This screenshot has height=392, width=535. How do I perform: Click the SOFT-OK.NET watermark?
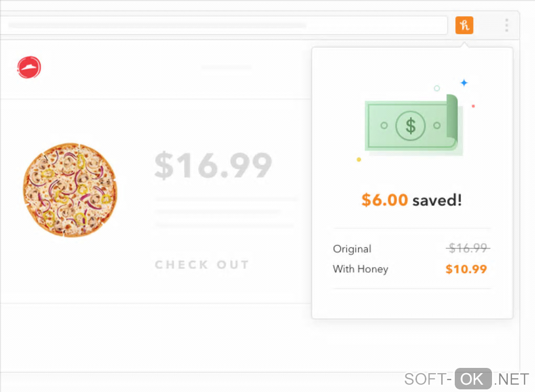(x=466, y=378)
